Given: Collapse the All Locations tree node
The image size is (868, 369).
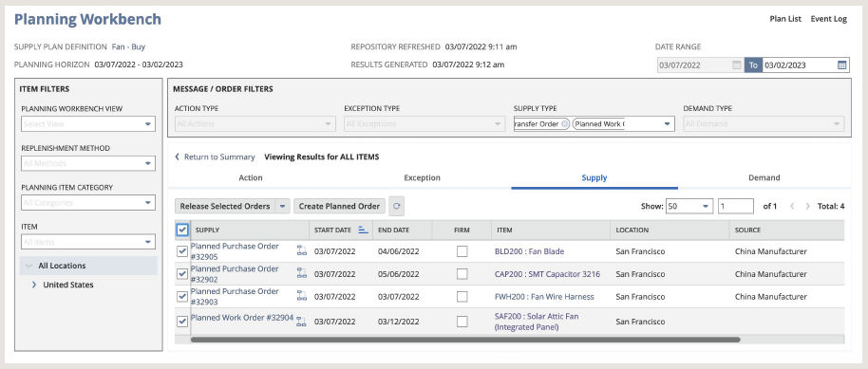Looking at the screenshot, I should pos(28,266).
